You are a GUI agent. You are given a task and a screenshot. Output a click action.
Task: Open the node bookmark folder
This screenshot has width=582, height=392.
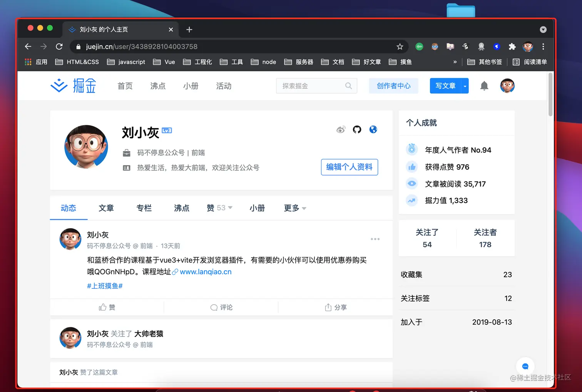tap(264, 62)
